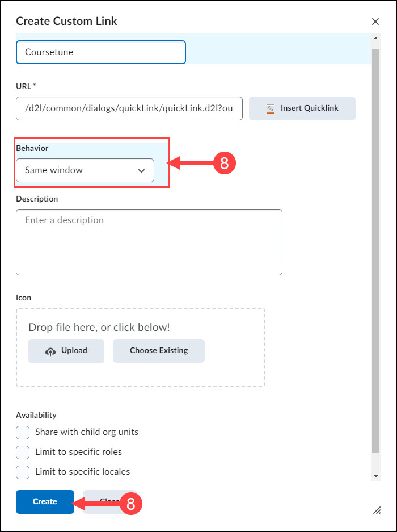
Task: Enable Share with child org units
Action: (x=23, y=433)
